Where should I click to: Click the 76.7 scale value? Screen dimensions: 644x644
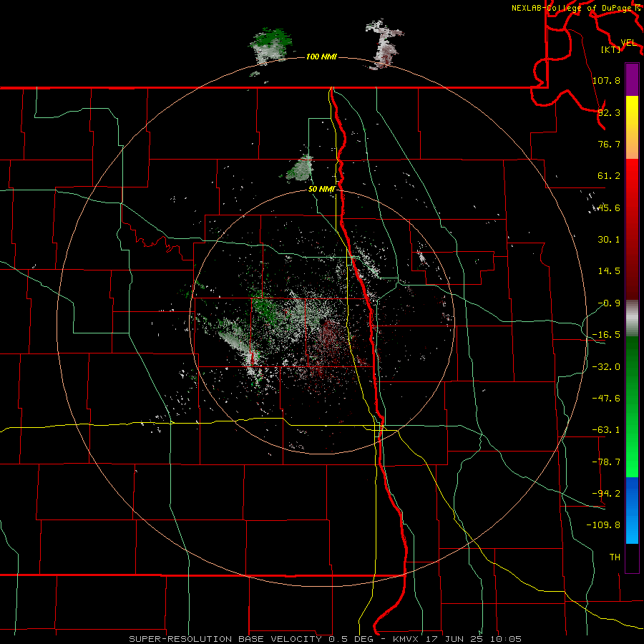tap(609, 144)
